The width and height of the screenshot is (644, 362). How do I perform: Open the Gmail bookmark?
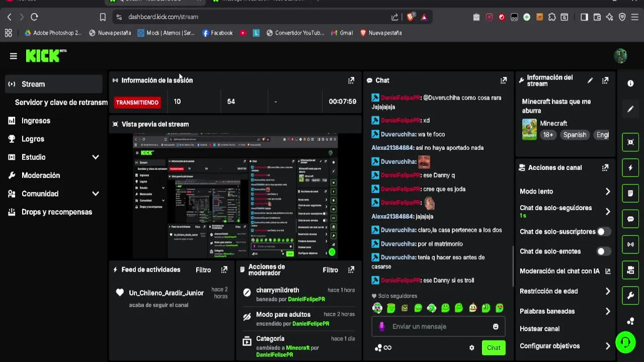point(342,33)
